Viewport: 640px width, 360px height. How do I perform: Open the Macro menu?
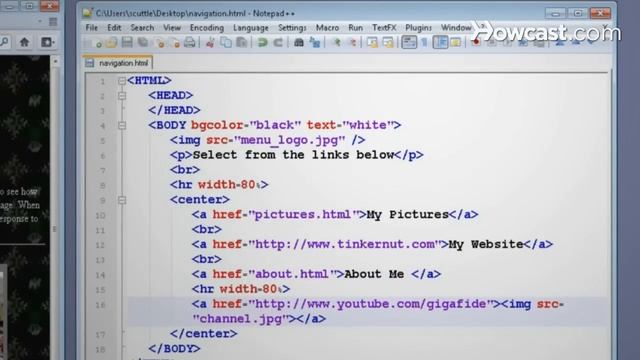pos(327,28)
